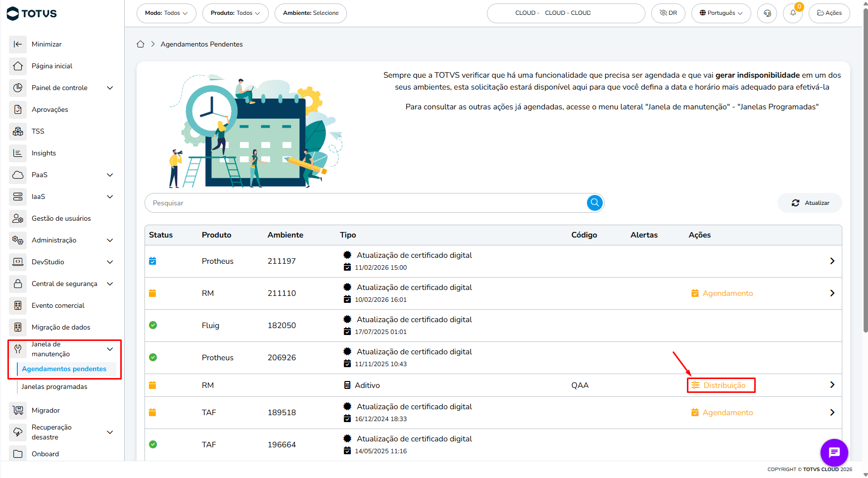
Task: Click Administração gears icon
Action: click(18, 240)
